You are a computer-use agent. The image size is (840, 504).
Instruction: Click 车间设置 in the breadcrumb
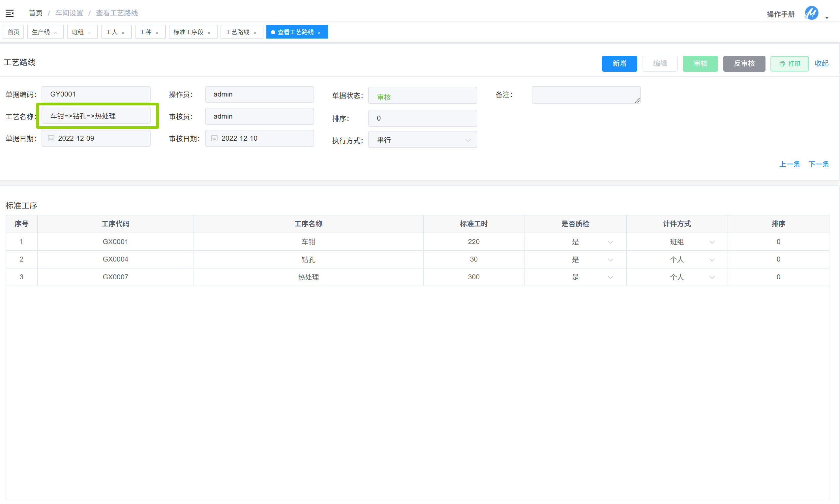coord(69,13)
